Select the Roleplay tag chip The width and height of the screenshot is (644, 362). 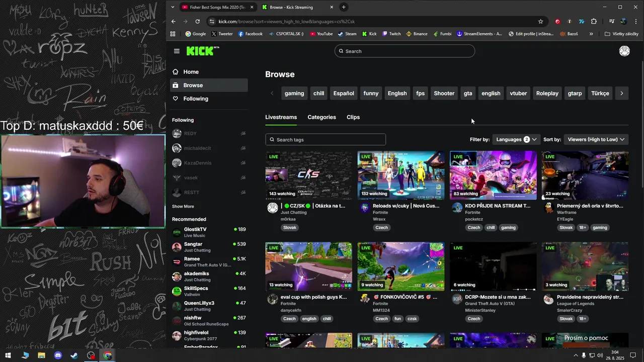point(547,94)
